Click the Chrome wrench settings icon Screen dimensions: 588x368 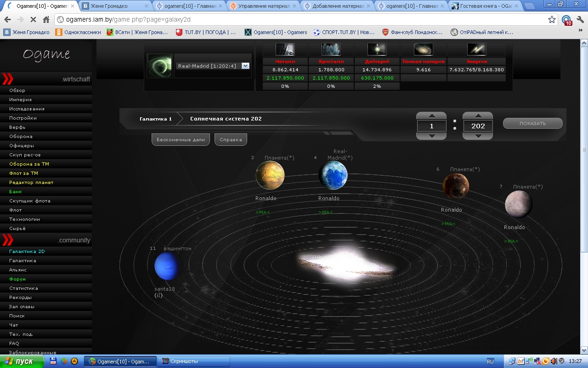pos(580,20)
